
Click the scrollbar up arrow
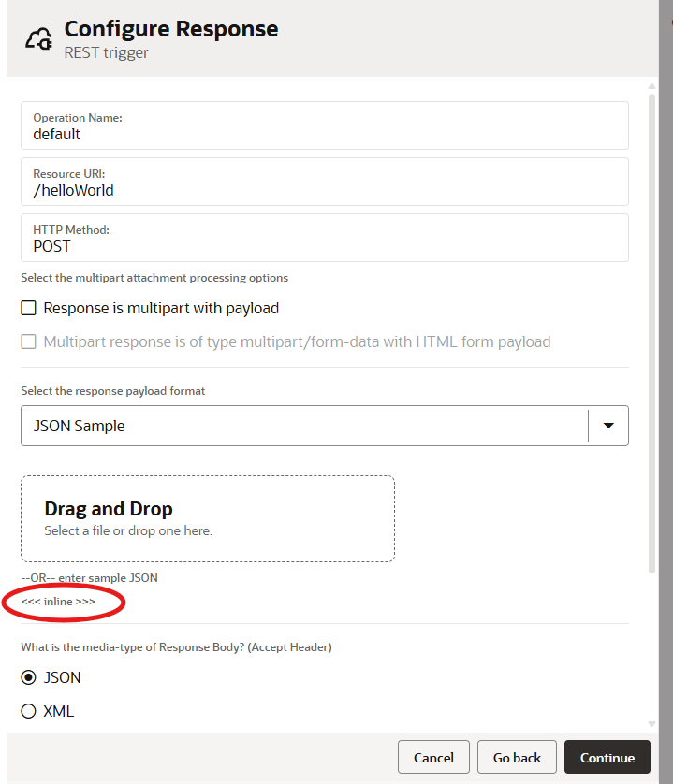pos(651,87)
